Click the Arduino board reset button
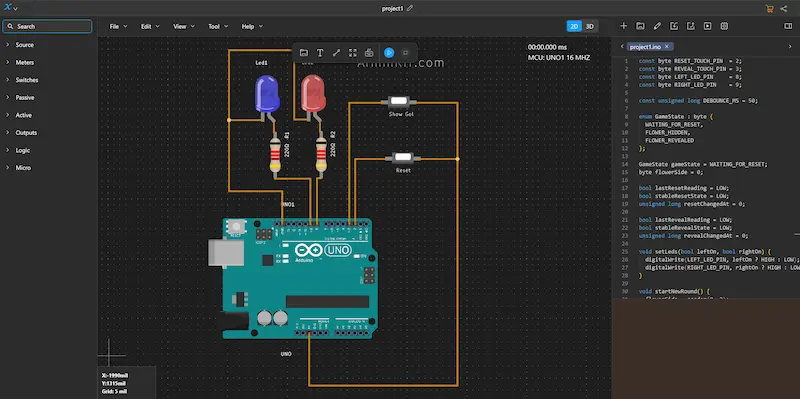800x399 pixels. coord(236,226)
